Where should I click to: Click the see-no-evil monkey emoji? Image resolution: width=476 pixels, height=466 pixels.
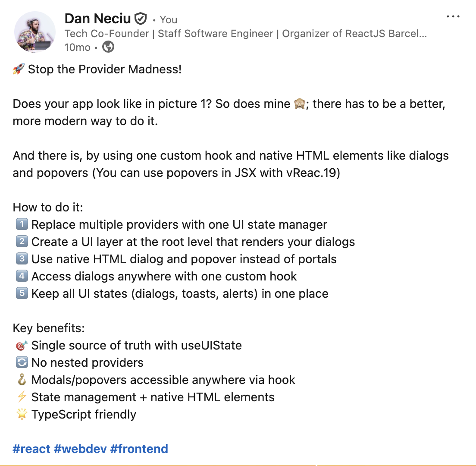point(299,104)
